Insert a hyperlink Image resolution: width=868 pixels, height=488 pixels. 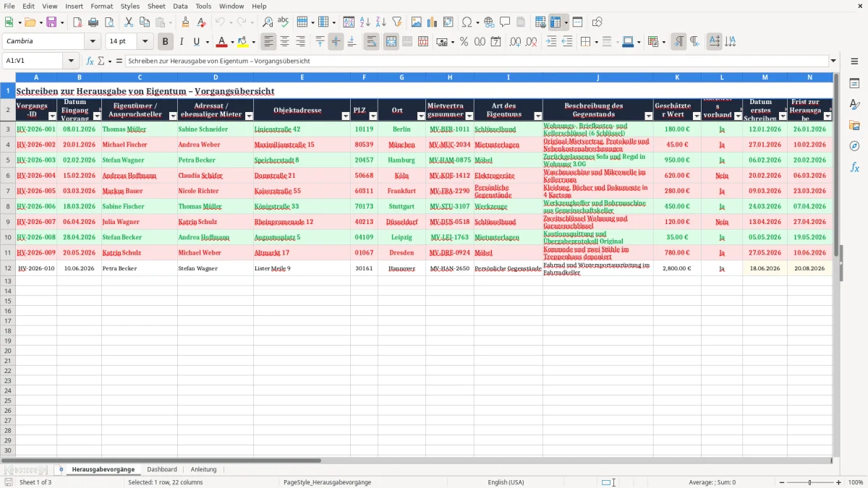[x=489, y=22]
